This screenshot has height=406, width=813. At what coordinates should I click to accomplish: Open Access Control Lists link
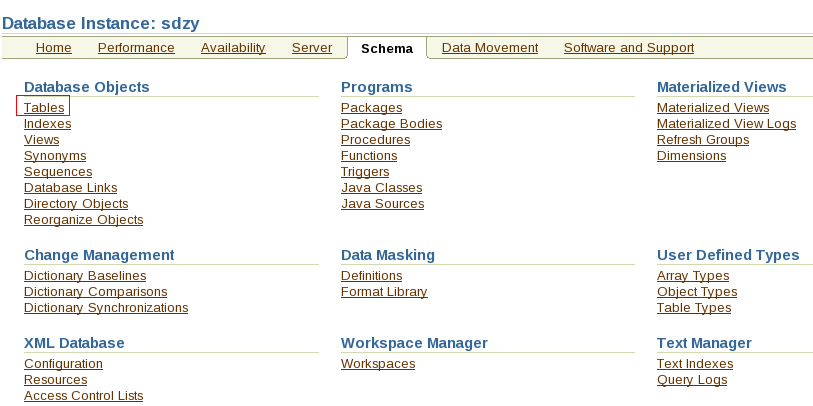pyautogui.click(x=83, y=396)
